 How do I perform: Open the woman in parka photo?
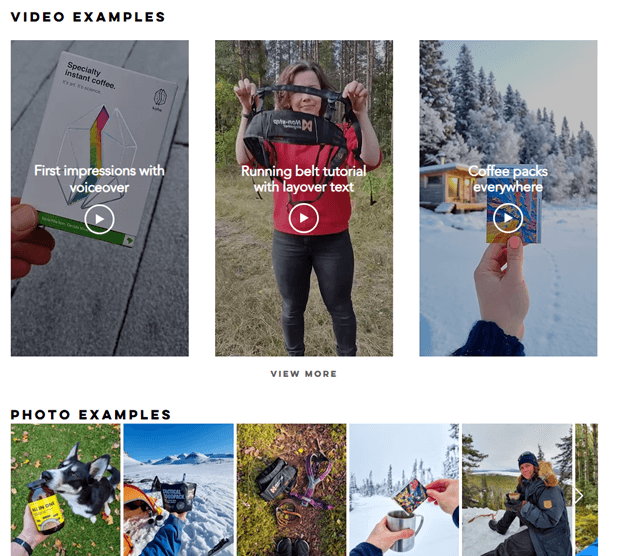click(x=517, y=490)
